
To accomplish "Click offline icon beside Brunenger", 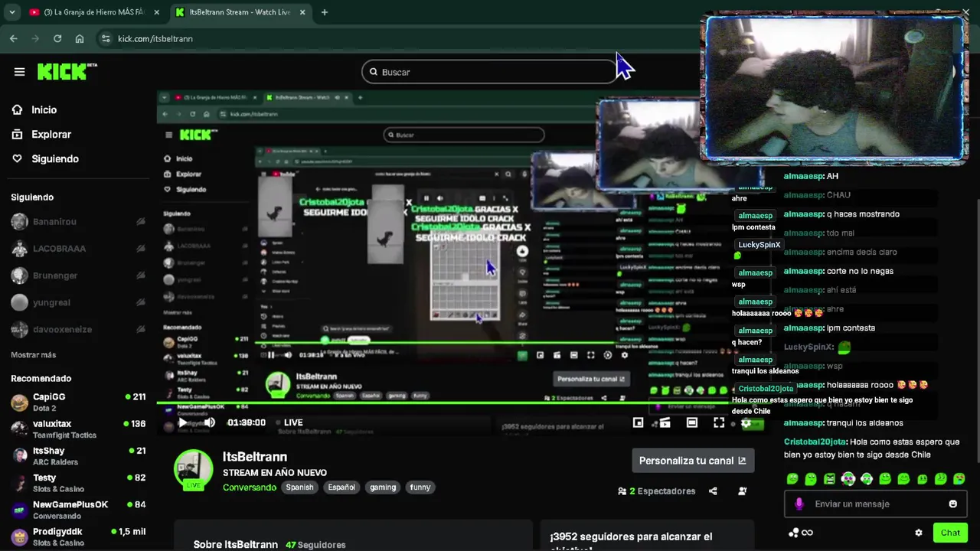I will [x=140, y=275].
